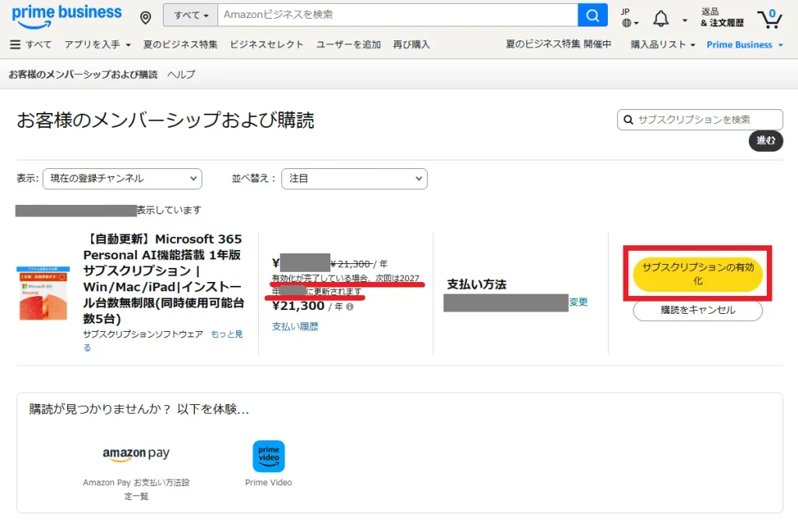
Task: Expand the すべて search category dropdown
Action: coord(191,16)
